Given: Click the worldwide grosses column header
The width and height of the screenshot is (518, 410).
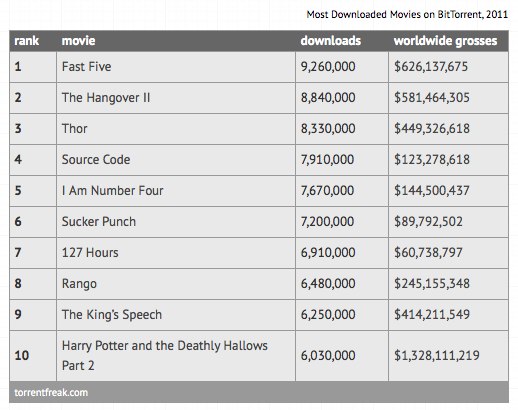Looking at the screenshot, I should (x=445, y=41).
